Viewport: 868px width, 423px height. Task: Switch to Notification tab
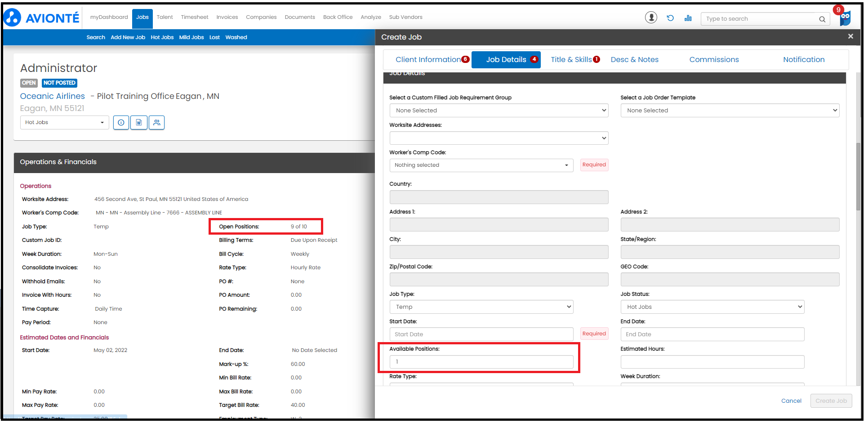[x=804, y=59]
